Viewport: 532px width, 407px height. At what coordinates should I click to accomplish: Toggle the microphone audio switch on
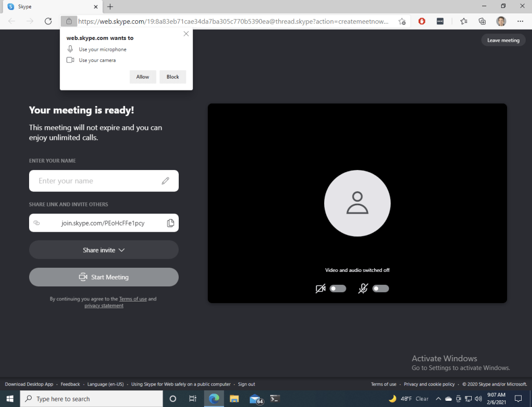[x=380, y=288]
